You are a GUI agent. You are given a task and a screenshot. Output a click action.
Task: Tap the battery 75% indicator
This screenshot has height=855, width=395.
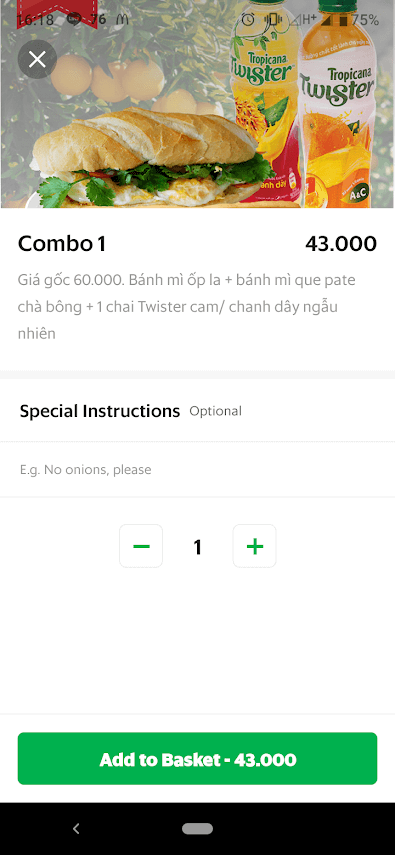[358, 20]
